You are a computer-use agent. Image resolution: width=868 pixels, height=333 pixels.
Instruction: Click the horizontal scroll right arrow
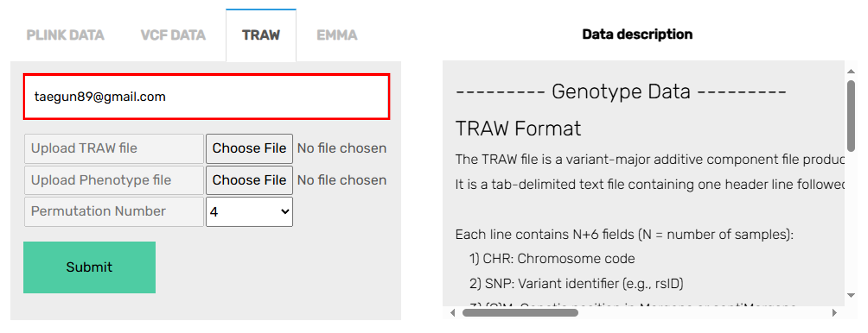834,313
